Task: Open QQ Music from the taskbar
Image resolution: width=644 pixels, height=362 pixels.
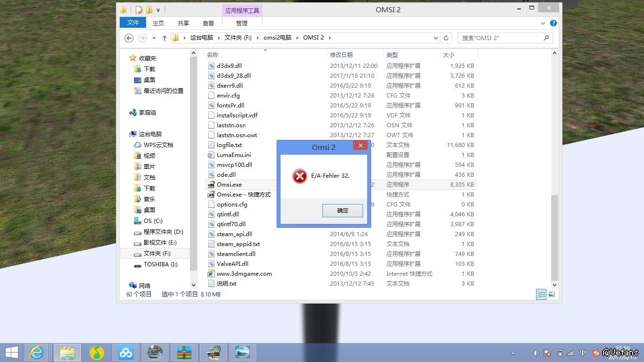Action: tap(97, 353)
